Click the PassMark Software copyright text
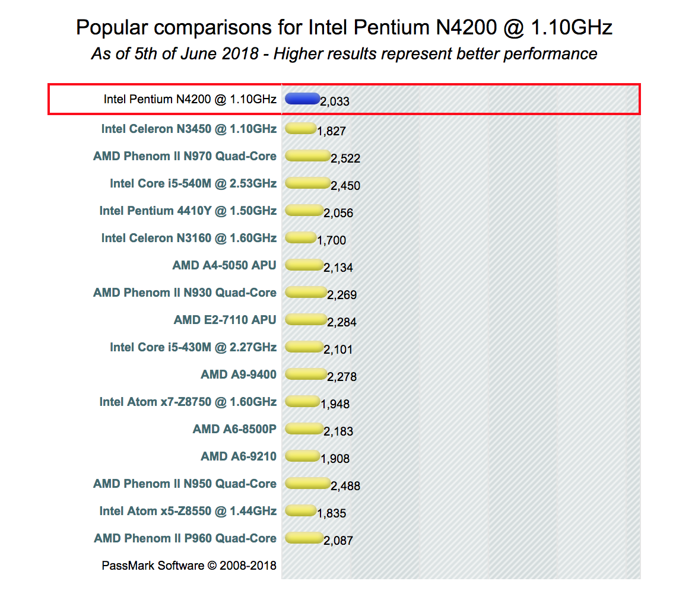The image size is (692, 616). click(x=189, y=566)
